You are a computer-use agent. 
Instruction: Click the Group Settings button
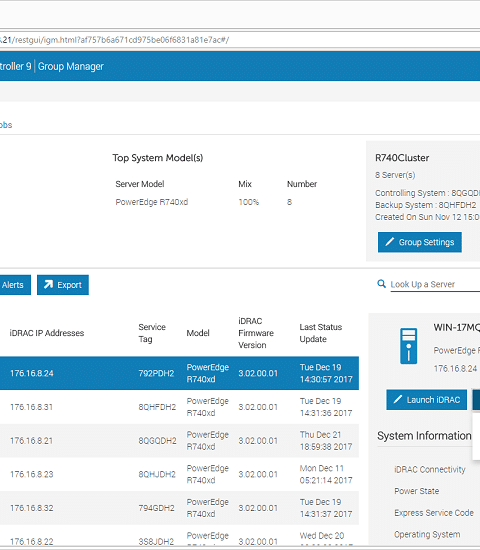pos(420,242)
